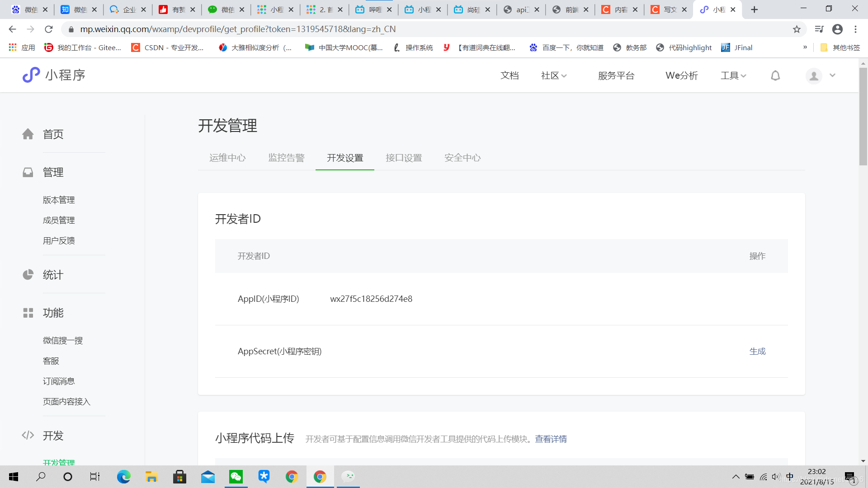Open volume control in system tray
This screenshot has width=868, height=488.
(x=776, y=477)
